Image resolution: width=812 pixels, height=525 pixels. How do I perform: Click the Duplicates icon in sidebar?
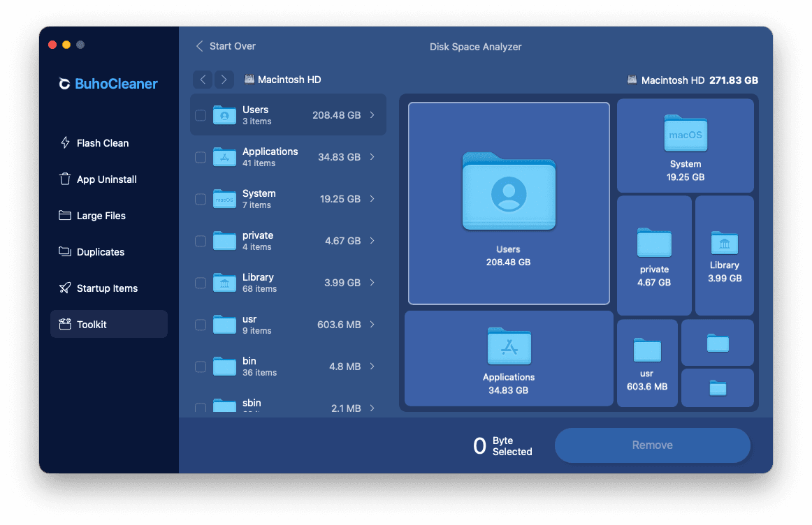pyautogui.click(x=65, y=252)
